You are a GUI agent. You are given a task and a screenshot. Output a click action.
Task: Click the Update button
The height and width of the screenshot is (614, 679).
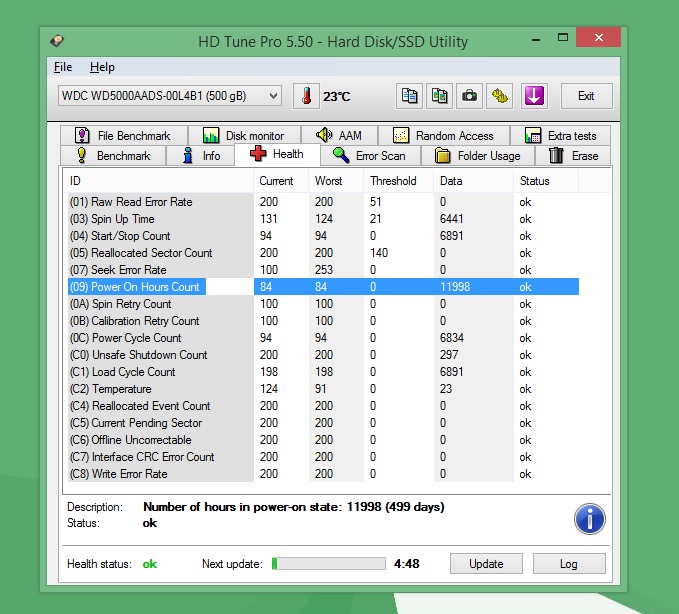click(486, 563)
